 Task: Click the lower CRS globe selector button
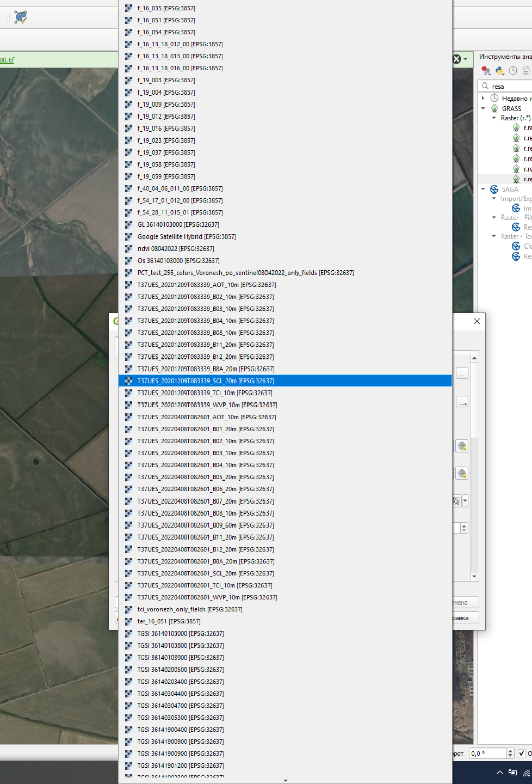pos(462,474)
